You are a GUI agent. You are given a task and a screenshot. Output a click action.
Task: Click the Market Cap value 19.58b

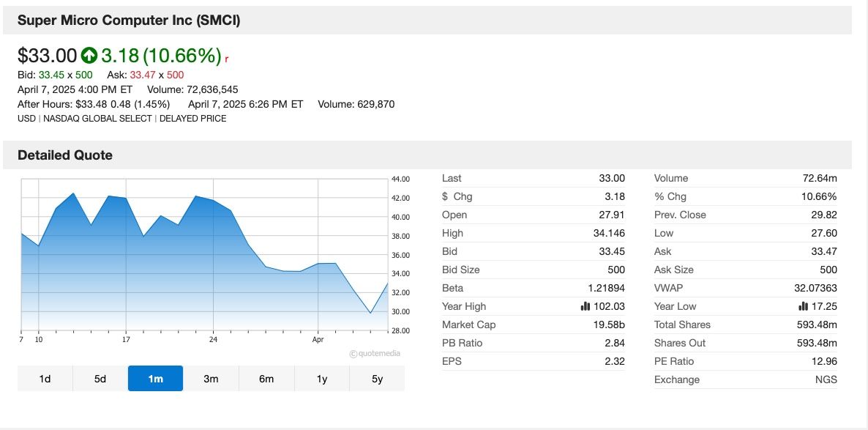point(609,325)
